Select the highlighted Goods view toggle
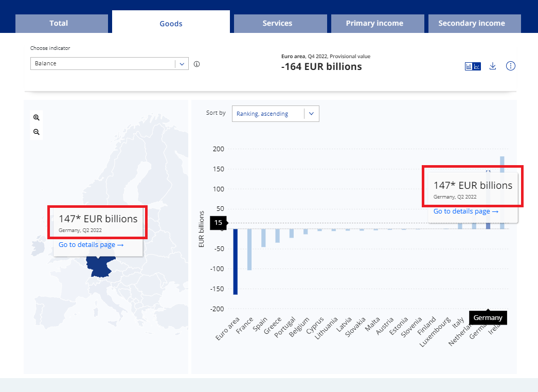 (170, 23)
